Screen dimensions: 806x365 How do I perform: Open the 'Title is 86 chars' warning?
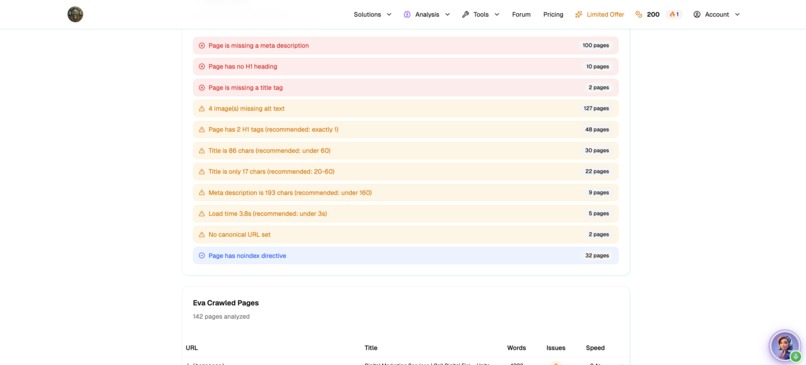pos(406,151)
